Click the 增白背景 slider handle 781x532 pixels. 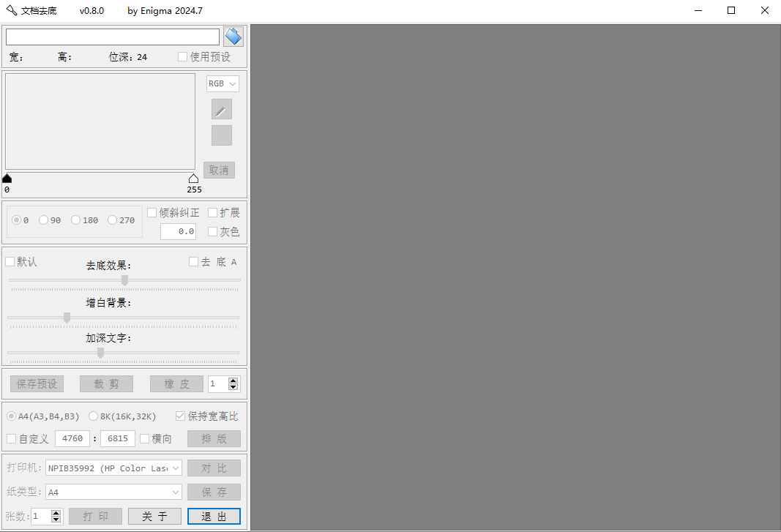67,318
